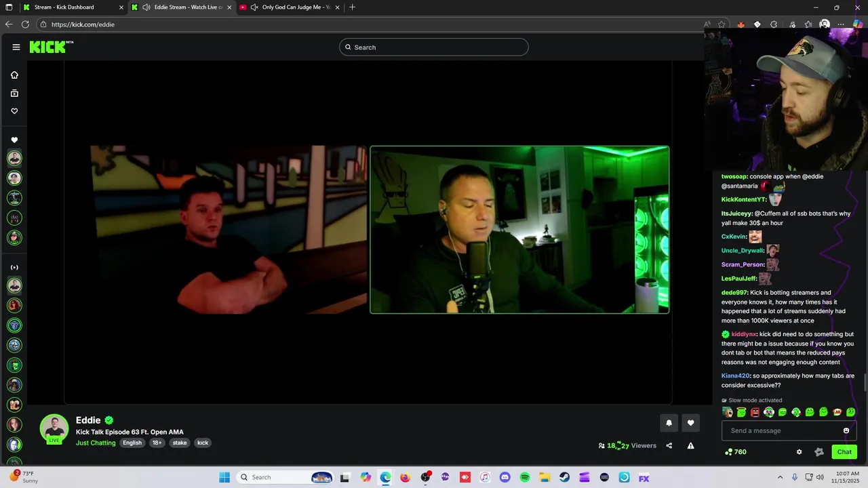Close the Kick Dashboard tab
This screenshot has height=488, width=868.
click(121, 7)
